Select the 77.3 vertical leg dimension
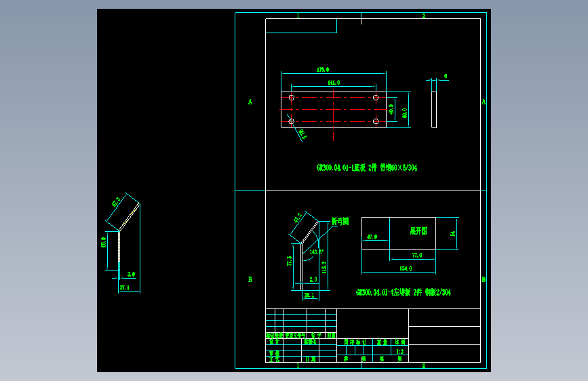The width and height of the screenshot is (588, 381). (289, 261)
